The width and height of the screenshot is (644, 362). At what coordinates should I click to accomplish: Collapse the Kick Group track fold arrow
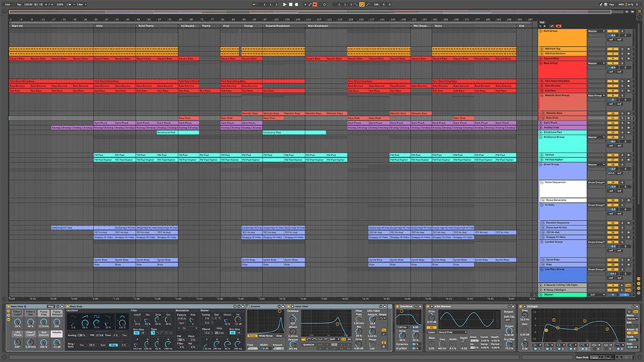tap(541, 31)
